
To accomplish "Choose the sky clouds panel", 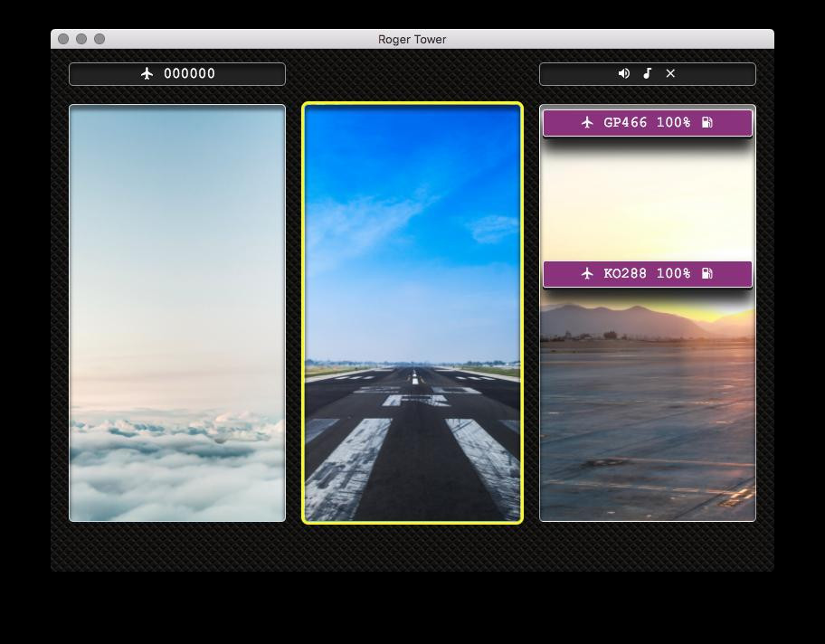I will click(177, 313).
